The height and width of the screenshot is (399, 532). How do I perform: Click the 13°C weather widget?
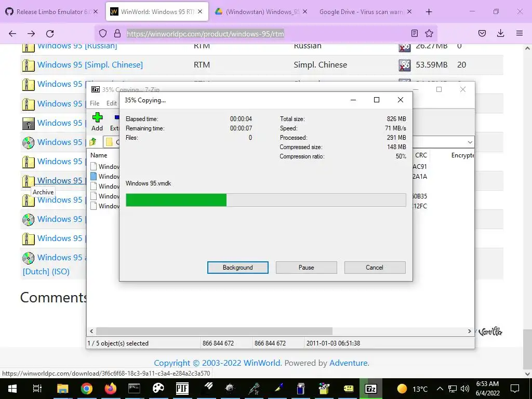[x=412, y=389]
